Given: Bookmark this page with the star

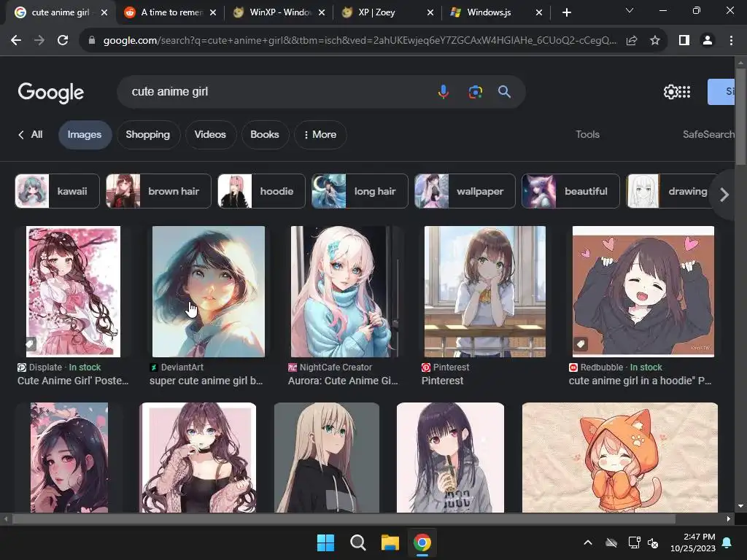Looking at the screenshot, I should click(x=655, y=41).
